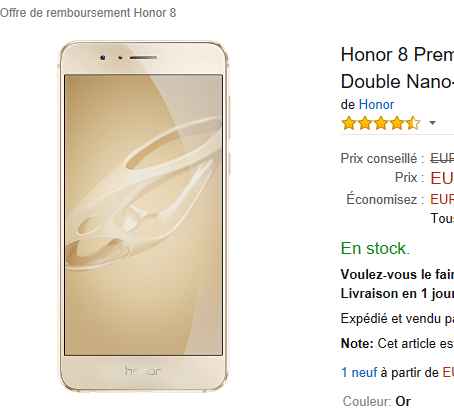Click the honor logo on phone bottom

(142, 371)
